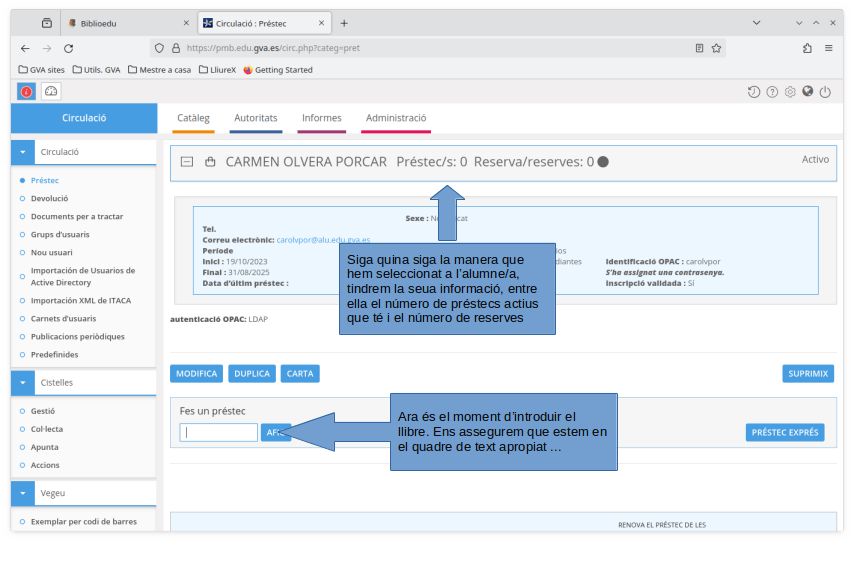
Task: Open Apunta under Cistelles
Action: pos(45,447)
